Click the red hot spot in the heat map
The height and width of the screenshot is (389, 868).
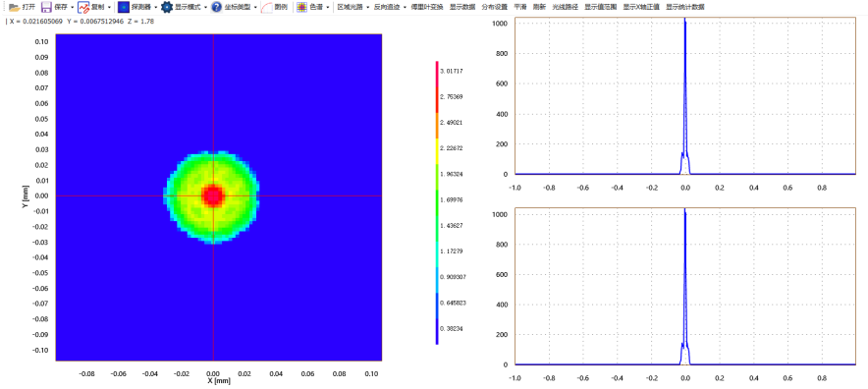click(213, 195)
